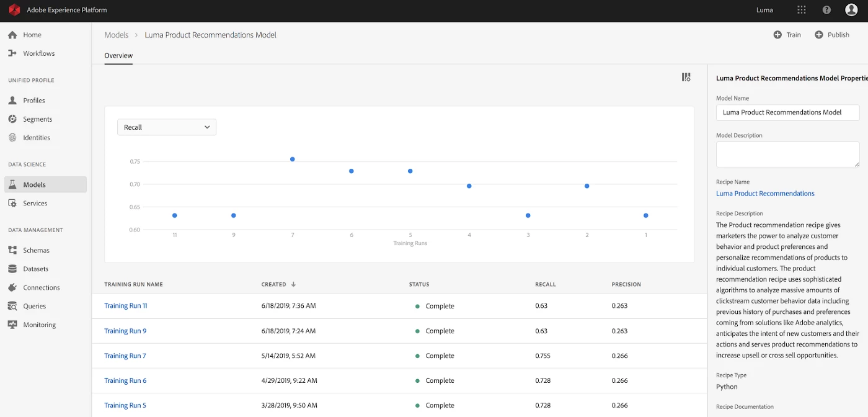Open Training Run 11 link
The image size is (868, 417).
point(126,306)
